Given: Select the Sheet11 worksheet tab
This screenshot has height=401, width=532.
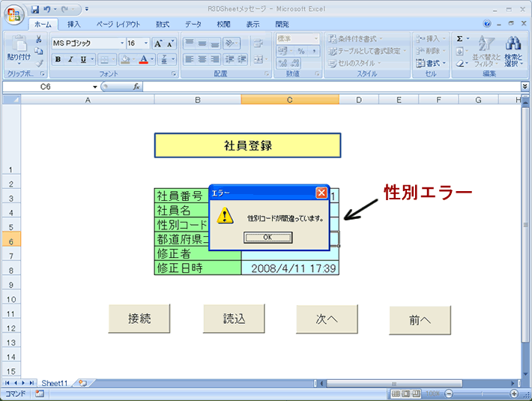Looking at the screenshot, I should pos(54,383).
